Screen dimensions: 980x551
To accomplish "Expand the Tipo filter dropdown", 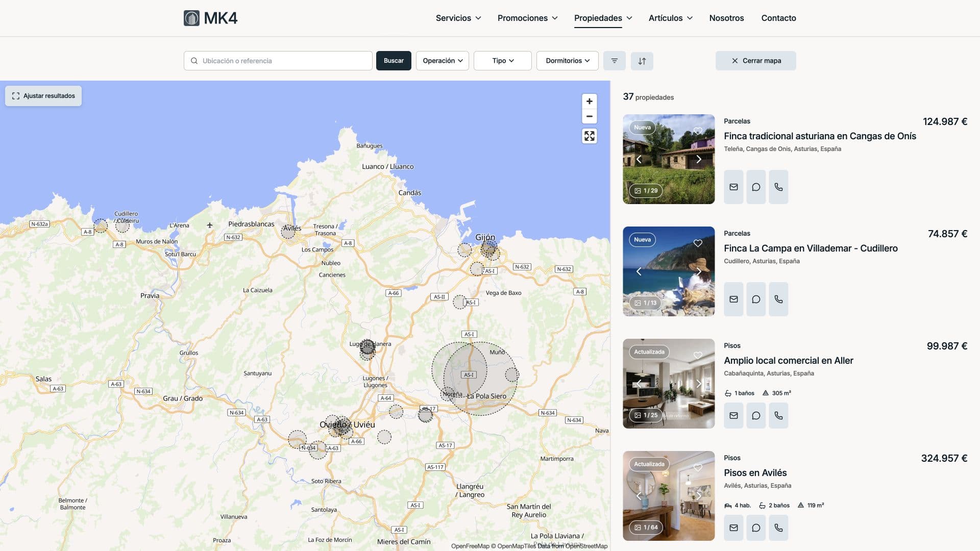I will (502, 61).
